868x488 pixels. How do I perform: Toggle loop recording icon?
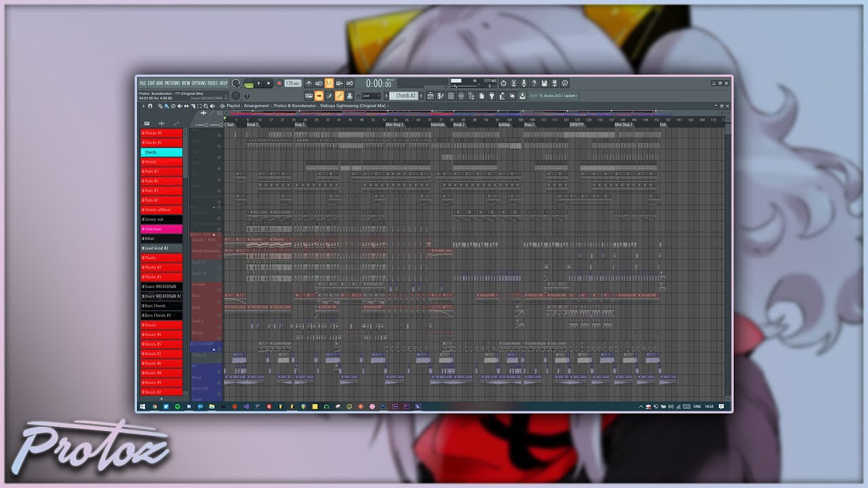[349, 83]
